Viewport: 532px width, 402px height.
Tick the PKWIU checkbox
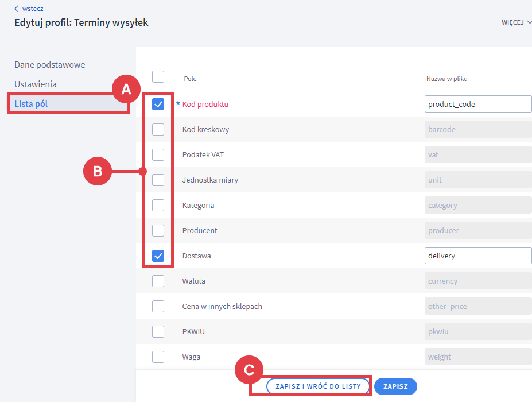[158, 332]
